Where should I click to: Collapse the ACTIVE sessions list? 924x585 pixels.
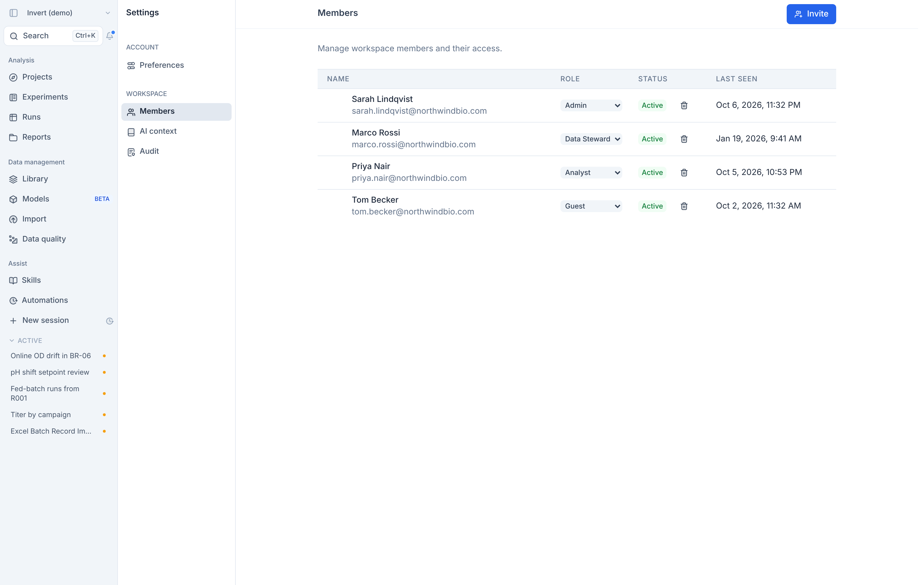pos(26,341)
